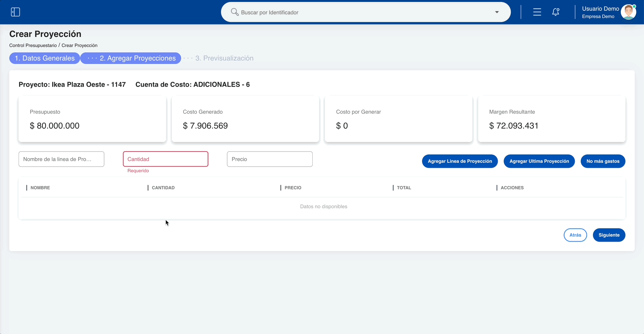The height and width of the screenshot is (334, 644).
Task: Click the user avatar picture
Action: click(x=629, y=12)
